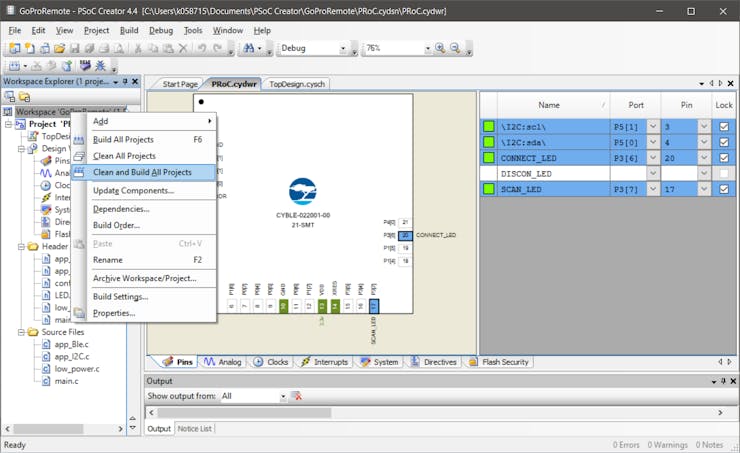Uncheck the Lock box for CONNECT_LED
This screenshot has width=740, height=453.
pos(724,158)
